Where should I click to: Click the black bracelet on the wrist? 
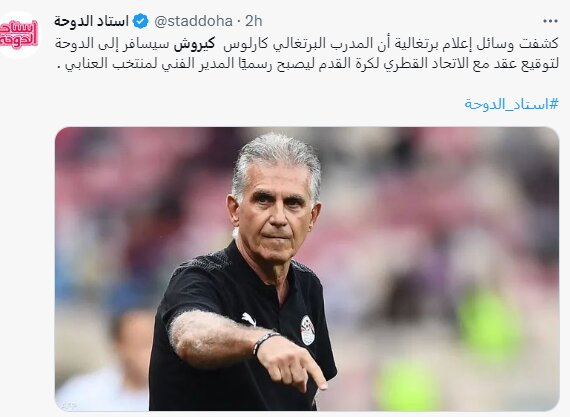click(x=265, y=342)
